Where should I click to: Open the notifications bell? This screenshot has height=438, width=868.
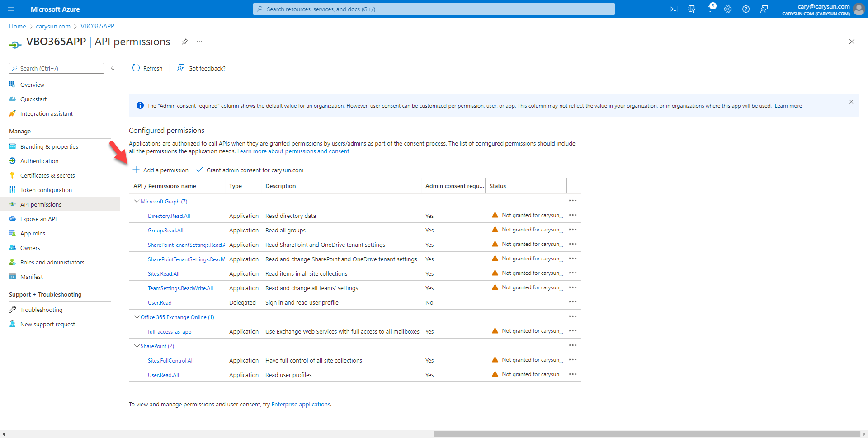point(710,9)
